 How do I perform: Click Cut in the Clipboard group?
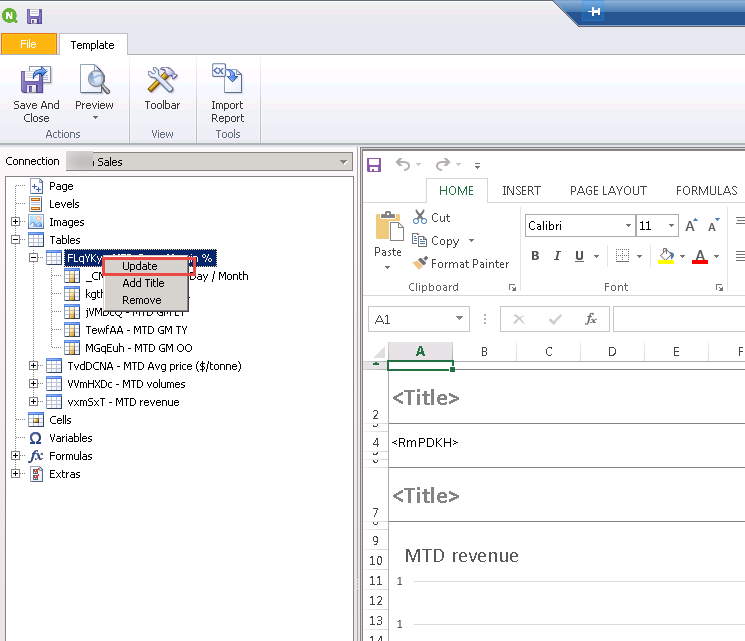point(431,218)
